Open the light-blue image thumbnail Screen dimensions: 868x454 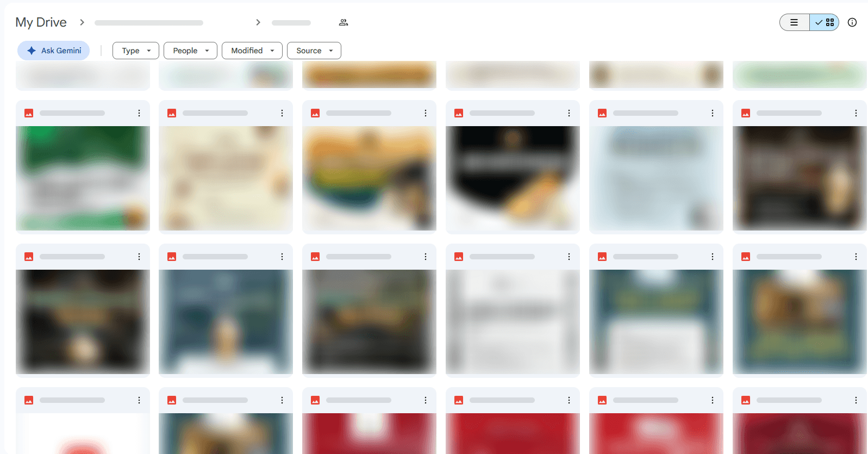(x=656, y=178)
